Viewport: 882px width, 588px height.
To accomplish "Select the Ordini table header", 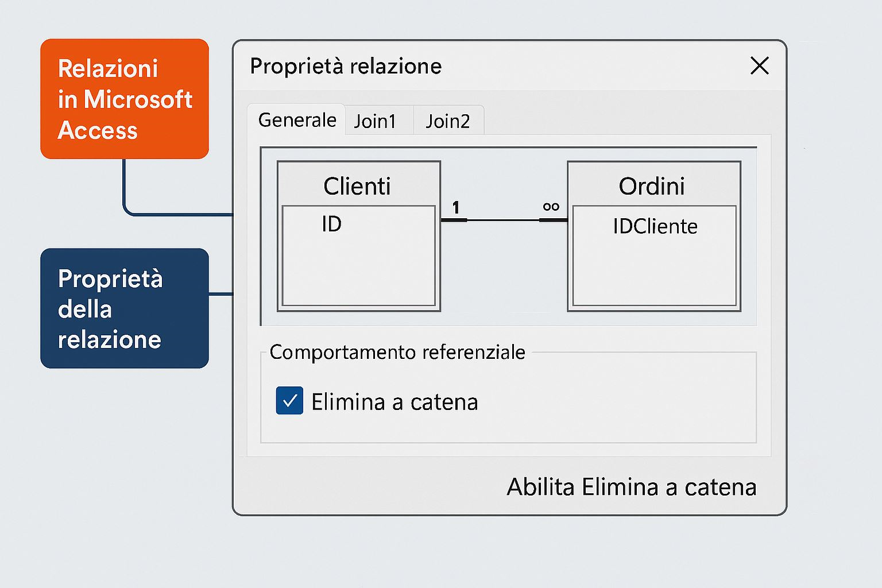I will 652,186.
